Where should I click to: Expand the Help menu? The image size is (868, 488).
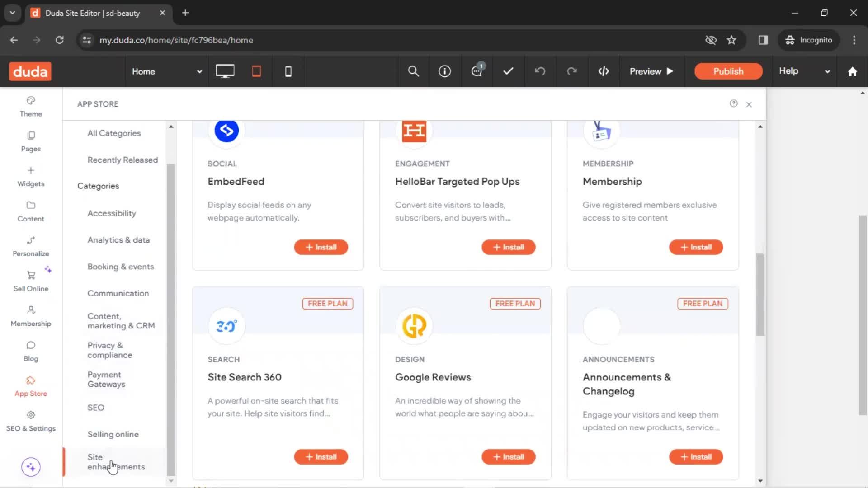click(804, 71)
